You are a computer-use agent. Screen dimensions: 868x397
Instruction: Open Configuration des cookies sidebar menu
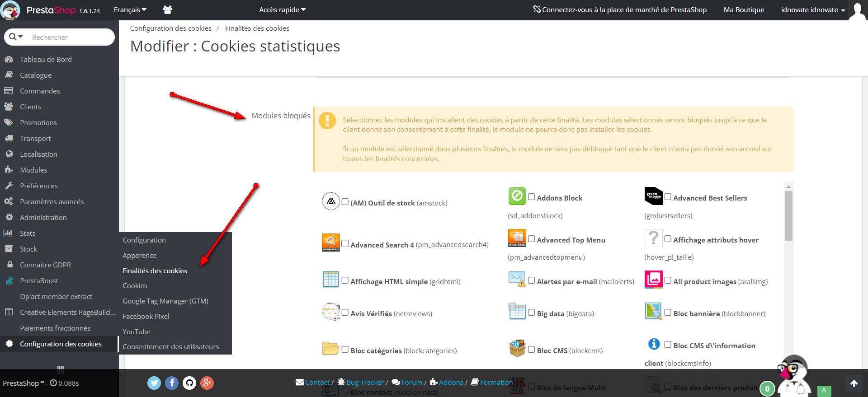[x=59, y=344]
